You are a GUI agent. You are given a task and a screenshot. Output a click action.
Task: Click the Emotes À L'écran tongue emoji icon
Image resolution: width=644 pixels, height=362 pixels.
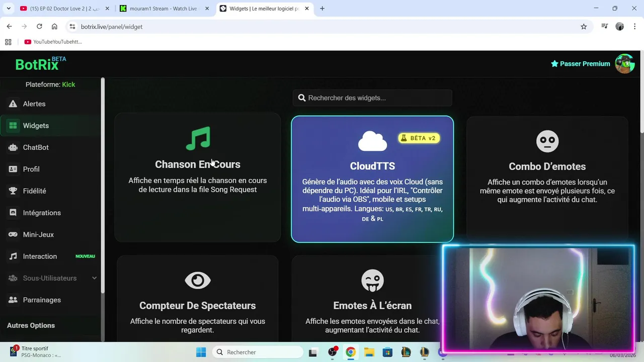coord(372,281)
